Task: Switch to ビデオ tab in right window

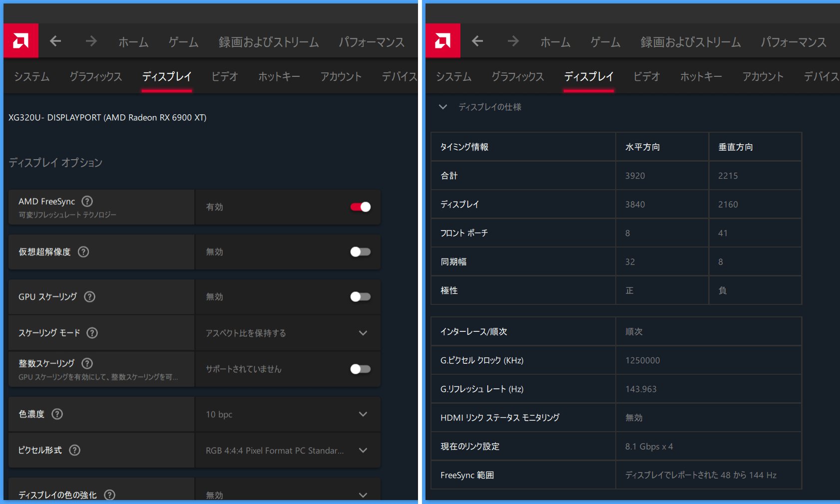Action: pyautogui.click(x=647, y=76)
